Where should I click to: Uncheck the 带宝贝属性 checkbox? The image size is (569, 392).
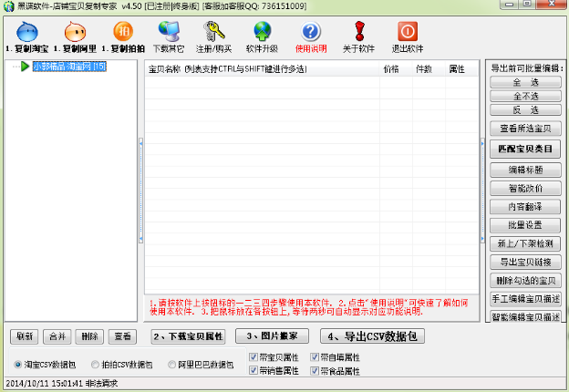254,356
